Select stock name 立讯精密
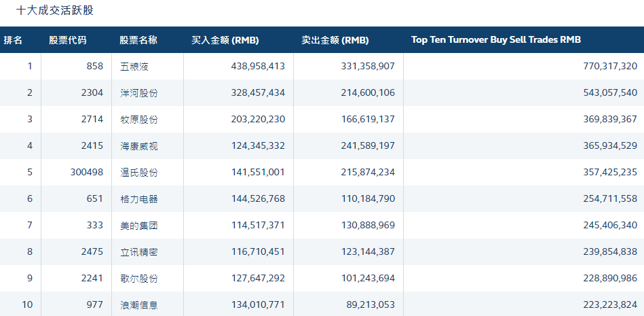 coord(139,252)
